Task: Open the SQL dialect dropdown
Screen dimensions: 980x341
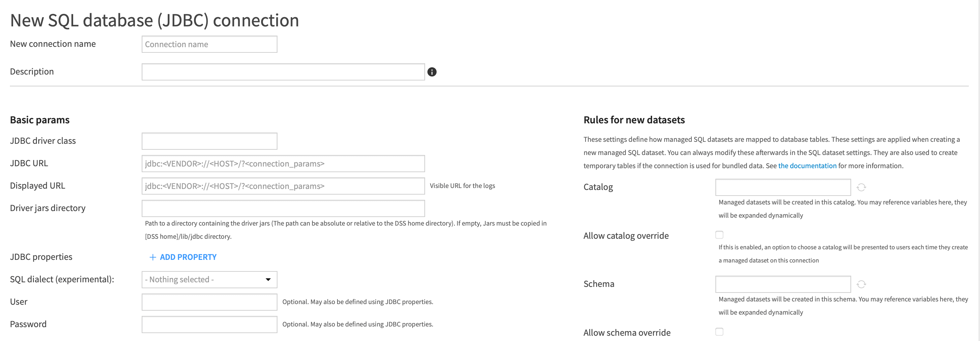Action: coord(209,280)
